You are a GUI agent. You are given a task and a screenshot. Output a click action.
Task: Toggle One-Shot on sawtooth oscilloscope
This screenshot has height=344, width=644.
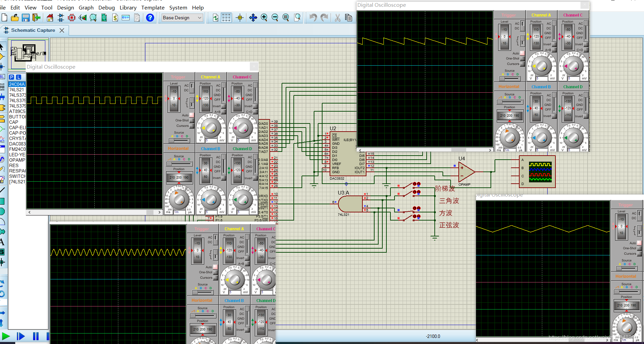pos(522,59)
